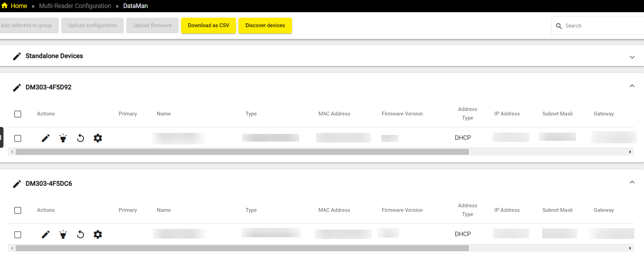Image resolution: width=644 pixels, height=256 pixels.
Task: Click Download as CSV button
Action: pyautogui.click(x=209, y=25)
